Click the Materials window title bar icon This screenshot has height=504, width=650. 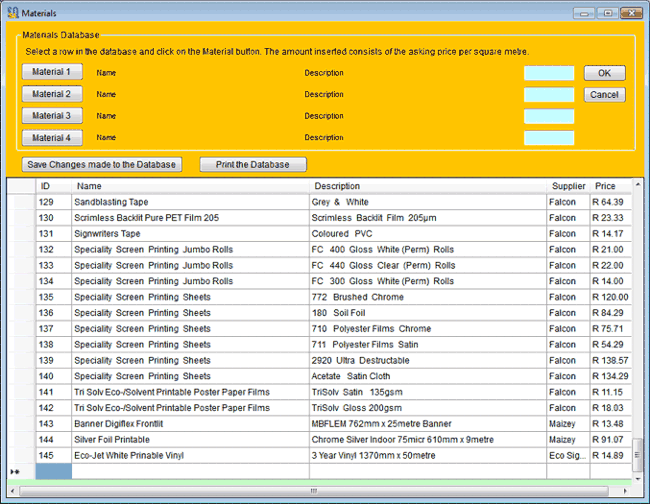pos(12,12)
